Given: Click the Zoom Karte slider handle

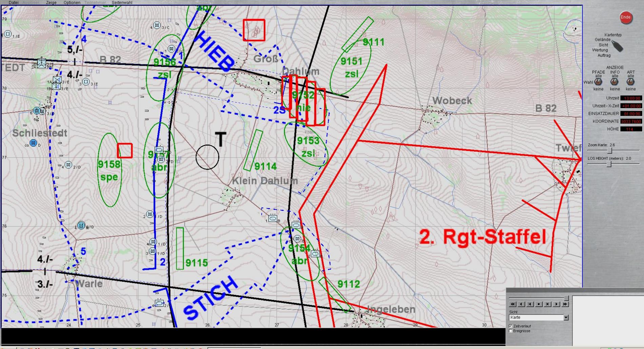Looking at the screenshot, I should [x=610, y=150].
